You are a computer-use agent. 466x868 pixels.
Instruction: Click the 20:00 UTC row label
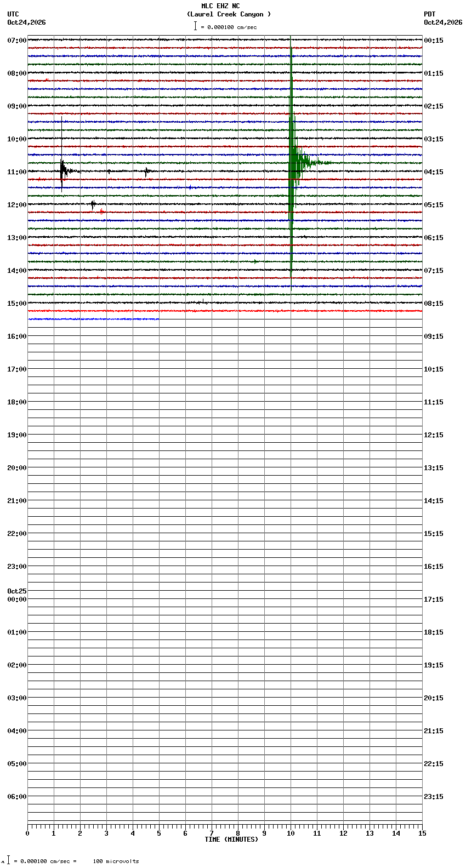click(17, 468)
